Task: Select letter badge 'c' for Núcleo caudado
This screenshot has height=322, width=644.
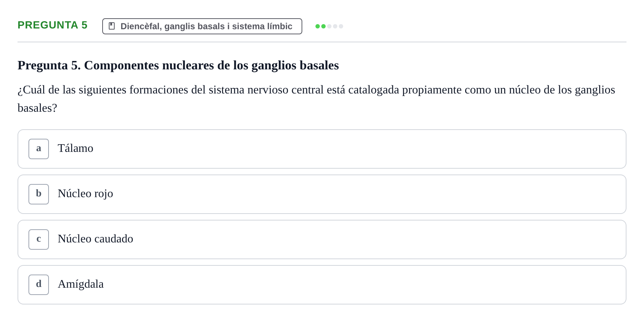Action: click(39, 239)
